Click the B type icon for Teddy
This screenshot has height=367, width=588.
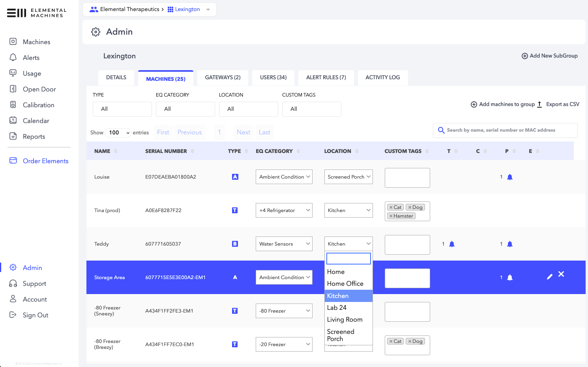[235, 244]
